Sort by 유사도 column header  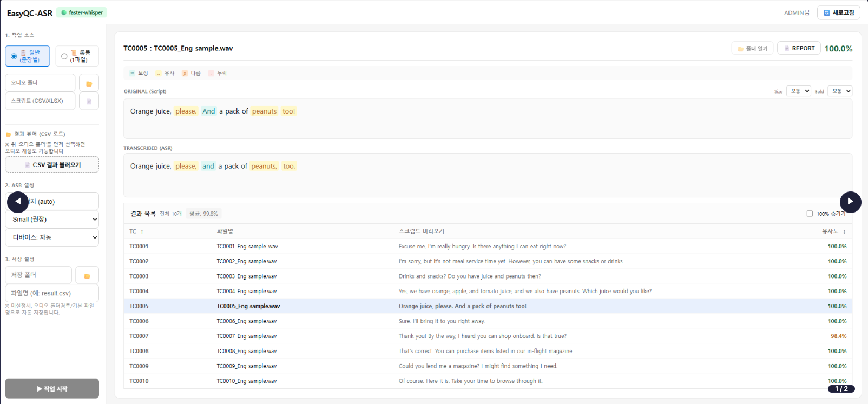[833, 231]
